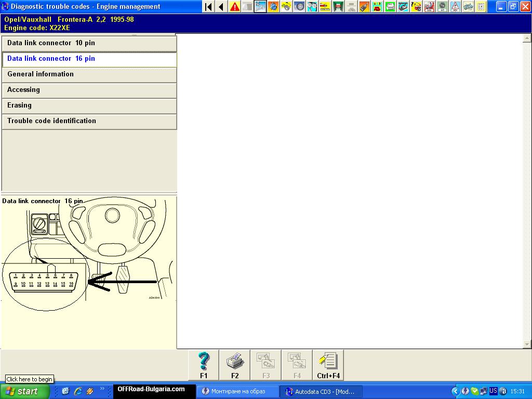The image size is (532, 399).
Task: Select Data link connector 10 pin
Action: pos(89,44)
